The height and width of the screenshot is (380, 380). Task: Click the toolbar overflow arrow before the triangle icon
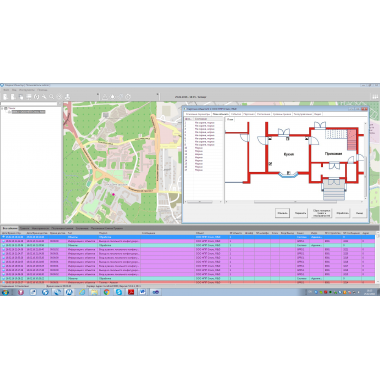click(98, 95)
